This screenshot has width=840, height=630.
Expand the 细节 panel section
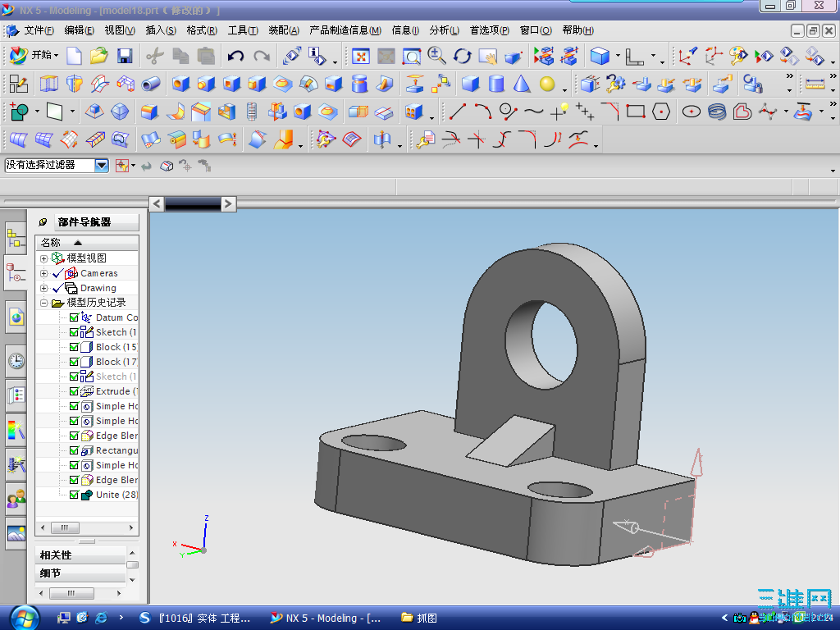(x=80, y=573)
